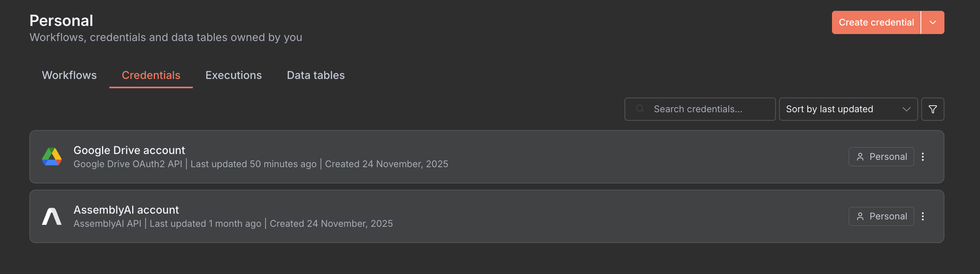Focus the Search credentials input field

tap(707, 109)
